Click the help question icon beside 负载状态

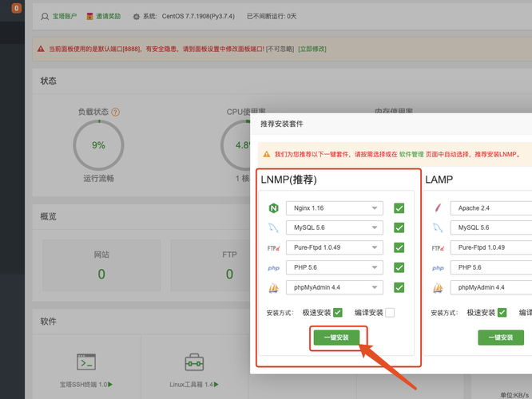click(x=115, y=112)
